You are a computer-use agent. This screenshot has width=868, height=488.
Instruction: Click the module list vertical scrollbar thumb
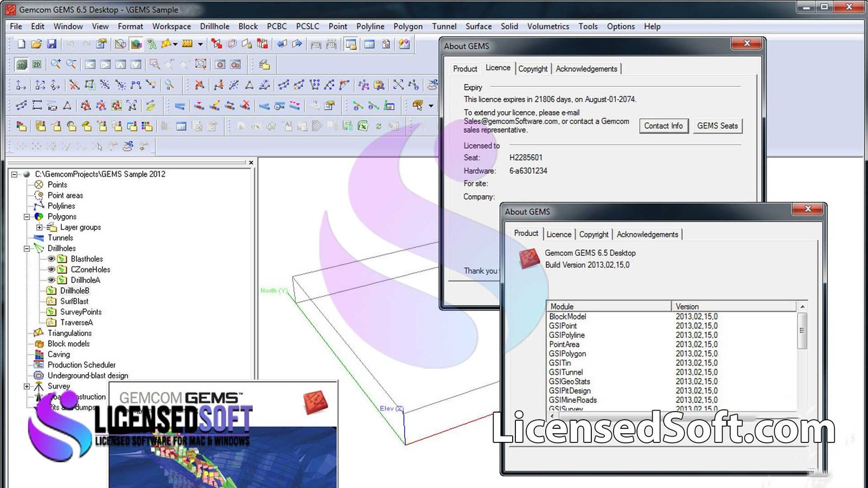click(x=802, y=330)
